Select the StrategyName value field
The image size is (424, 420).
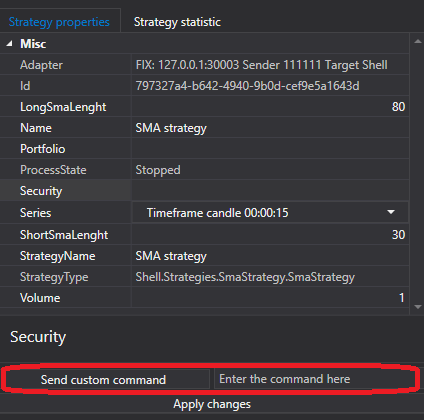(x=270, y=256)
